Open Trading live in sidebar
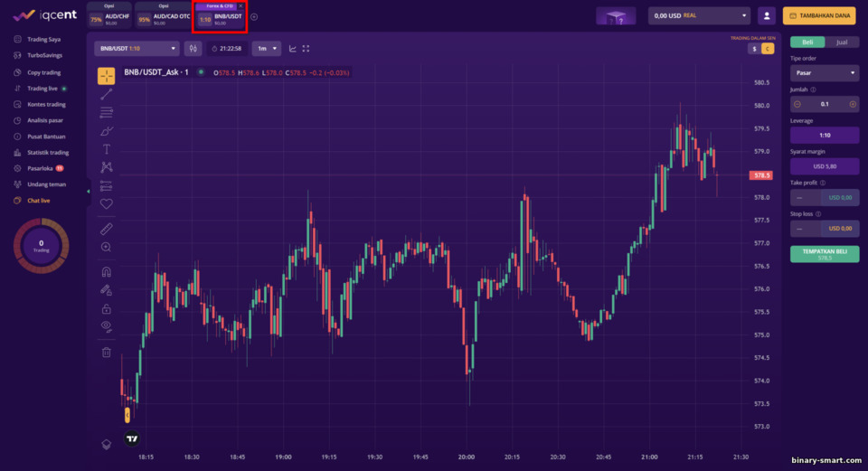This screenshot has height=471, width=868. coord(42,89)
